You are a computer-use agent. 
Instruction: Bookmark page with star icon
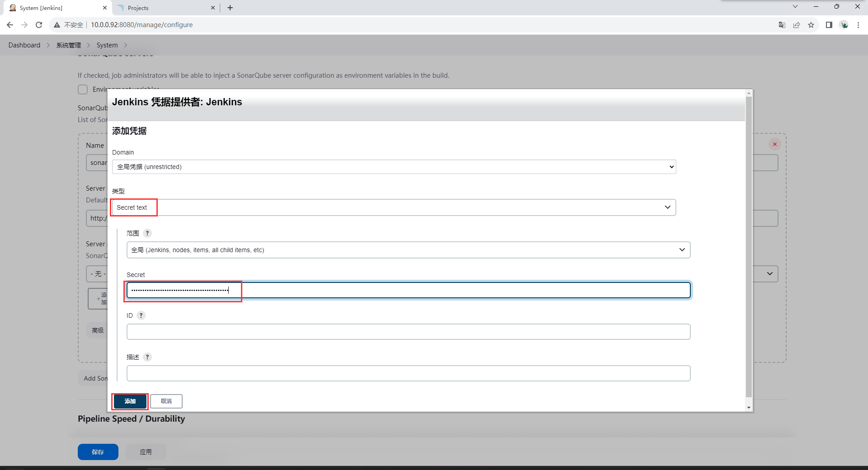[811, 25]
